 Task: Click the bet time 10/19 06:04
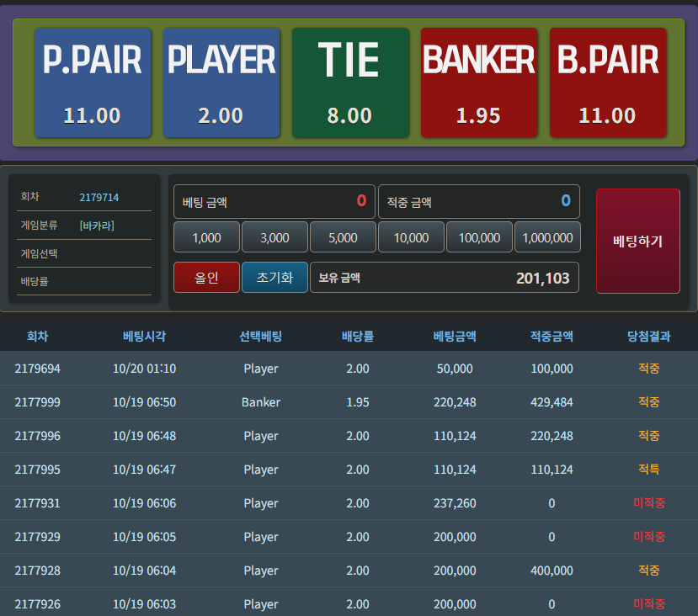click(x=144, y=571)
